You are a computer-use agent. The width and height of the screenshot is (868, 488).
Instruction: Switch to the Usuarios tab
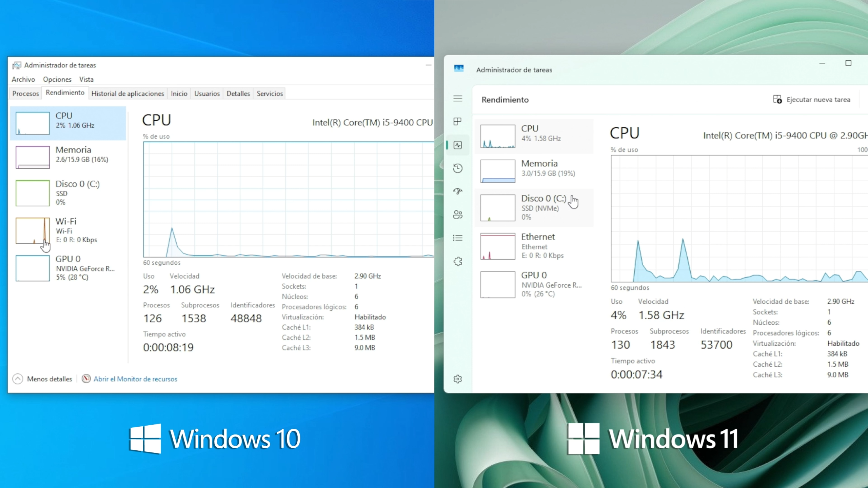(207, 94)
